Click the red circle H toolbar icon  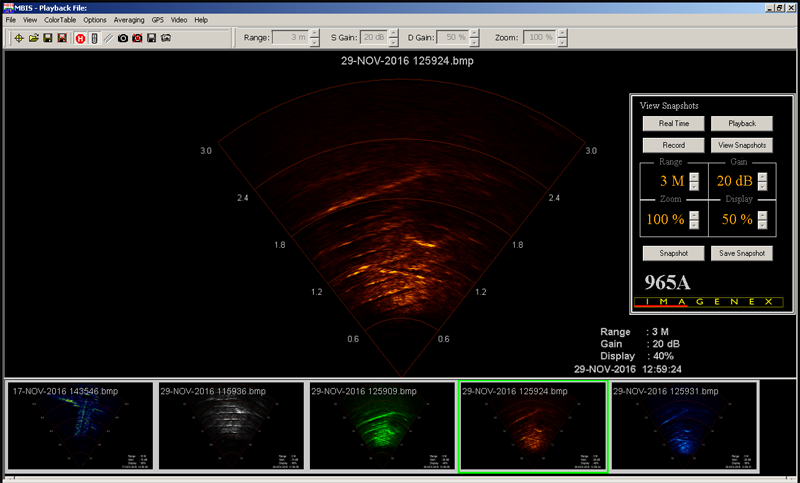(x=80, y=38)
